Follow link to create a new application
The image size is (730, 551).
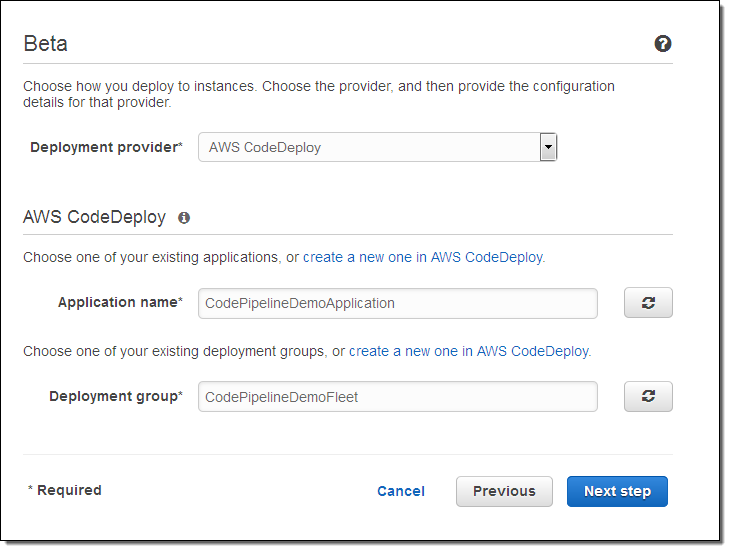click(423, 257)
